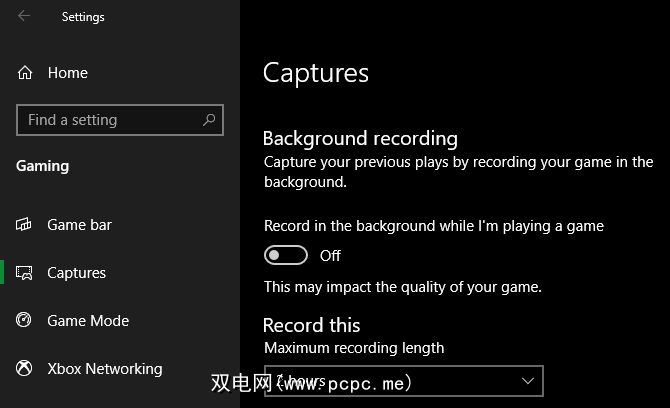Click the Off label beside the switch

click(x=330, y=256)
